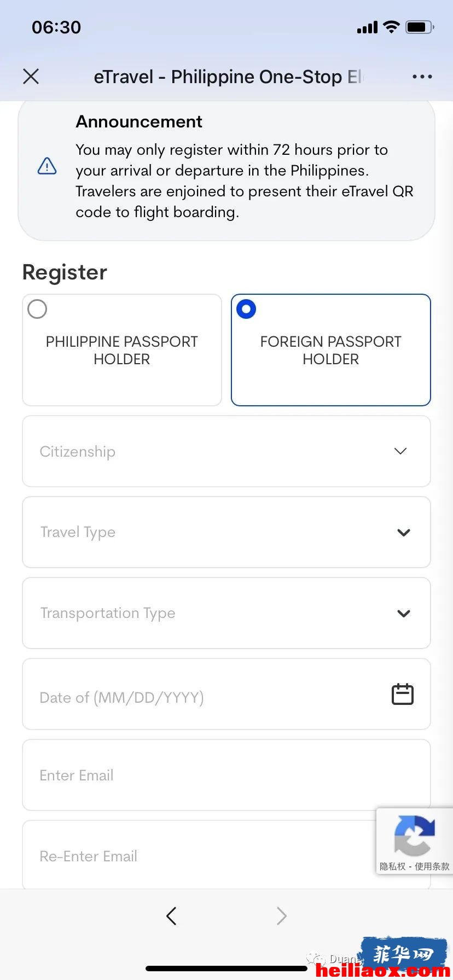453x980 pixels.
Task: Go forward with the browser forward arrow
Action: click(281, 916)
